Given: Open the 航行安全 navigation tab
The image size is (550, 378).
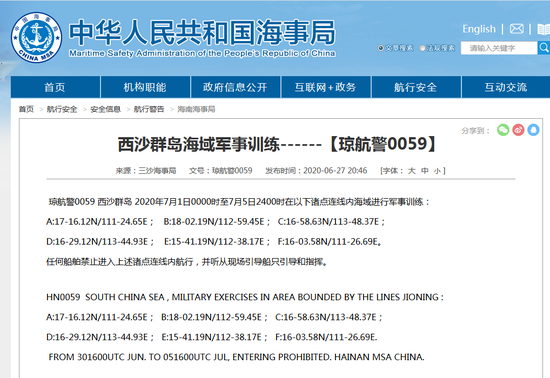Looking at the screenshot, I should pos(416,87).
